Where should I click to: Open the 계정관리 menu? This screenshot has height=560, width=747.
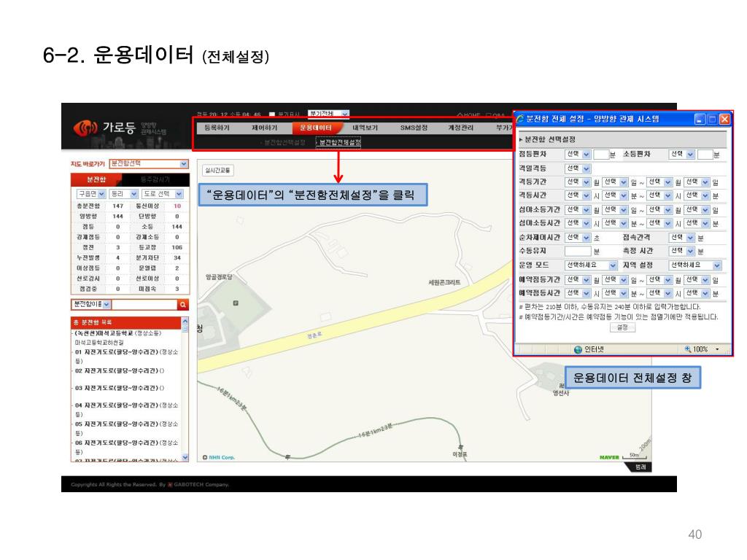(460, 128)
